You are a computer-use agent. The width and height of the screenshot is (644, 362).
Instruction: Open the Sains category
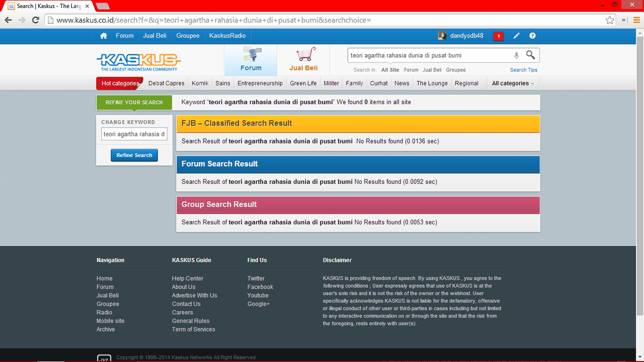tap(223, 83)
